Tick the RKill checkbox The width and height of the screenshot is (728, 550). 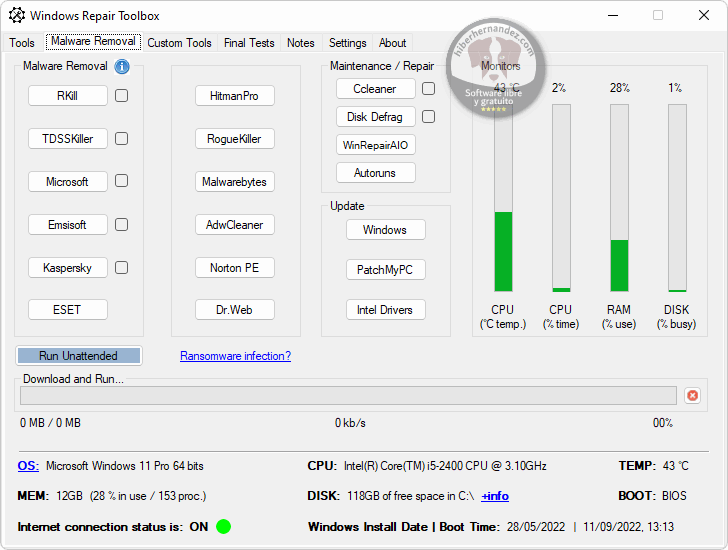122,96
